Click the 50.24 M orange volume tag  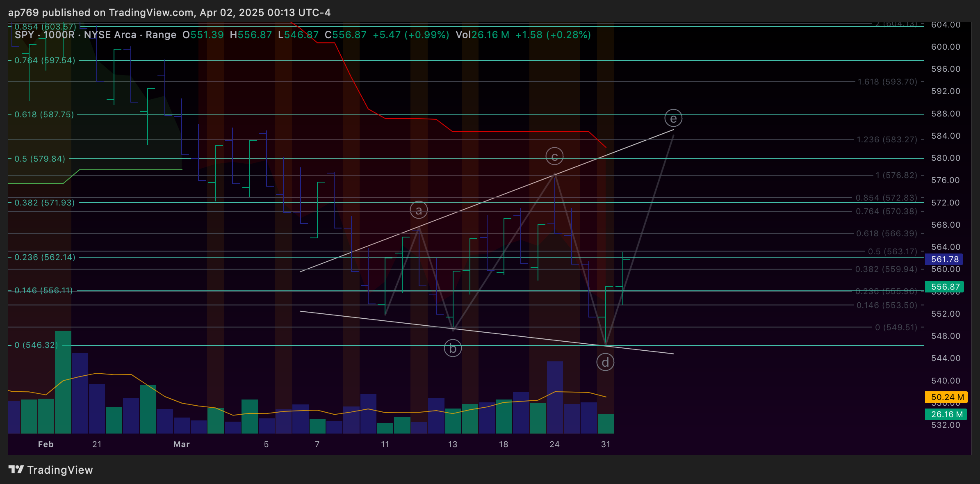point(946,397)
